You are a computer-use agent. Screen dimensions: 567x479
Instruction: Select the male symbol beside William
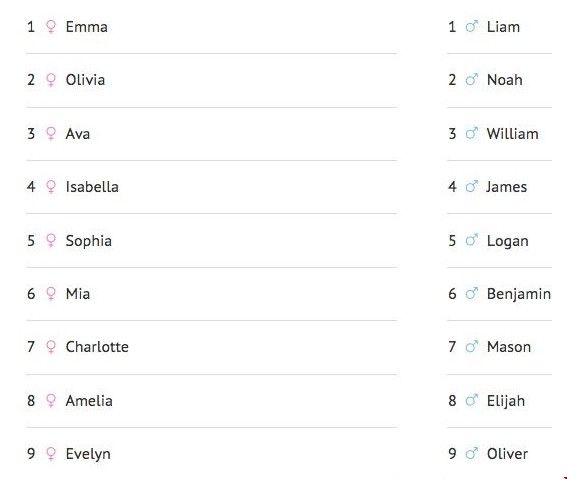click(472, 133)
